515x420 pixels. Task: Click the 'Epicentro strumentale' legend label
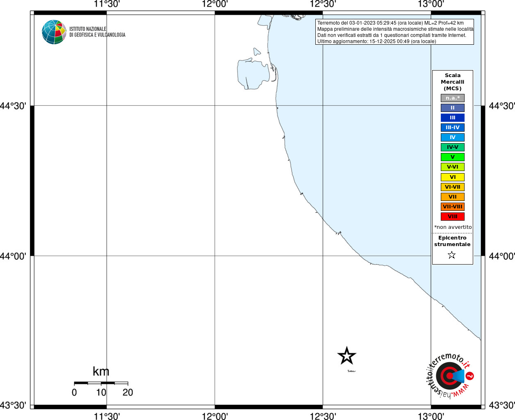point(452,241)
